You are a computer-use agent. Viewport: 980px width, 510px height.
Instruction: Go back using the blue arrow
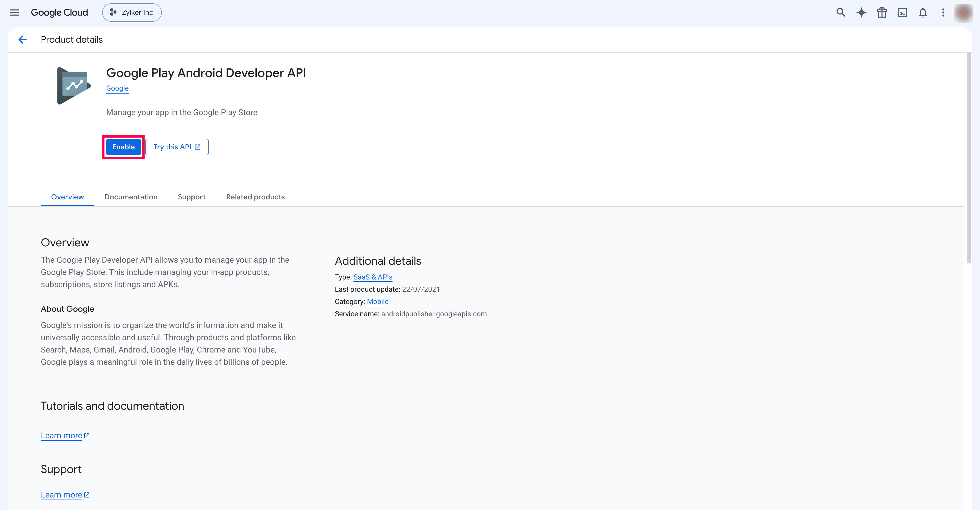click(x=22, y=40)
